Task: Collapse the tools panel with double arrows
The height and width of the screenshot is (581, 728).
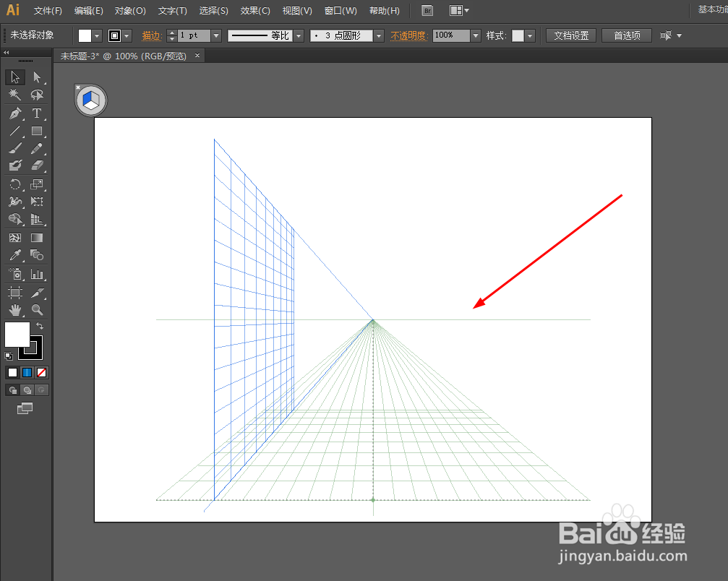Action: tap(7, 53)
